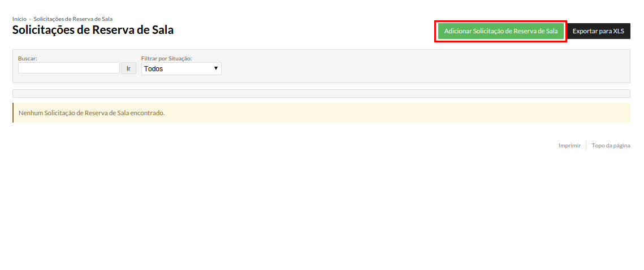644x270 pixels.
Task: Open the Todos situation dropdown
Action: coord(181,68)
